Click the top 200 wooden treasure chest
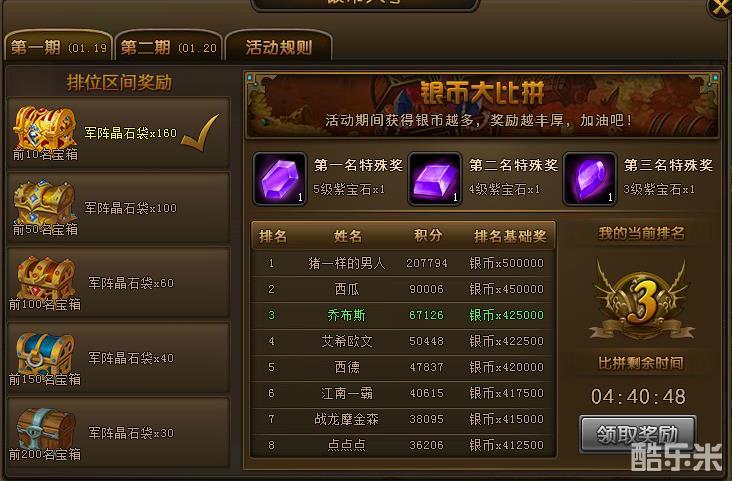732x481 pixels. (x=46, y=429)
